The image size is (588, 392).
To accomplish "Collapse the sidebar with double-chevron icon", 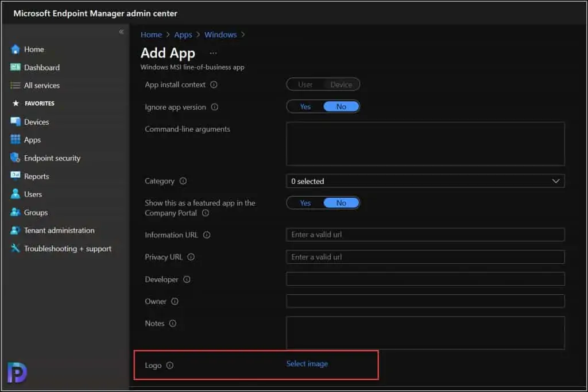I will tap(121, 32).
